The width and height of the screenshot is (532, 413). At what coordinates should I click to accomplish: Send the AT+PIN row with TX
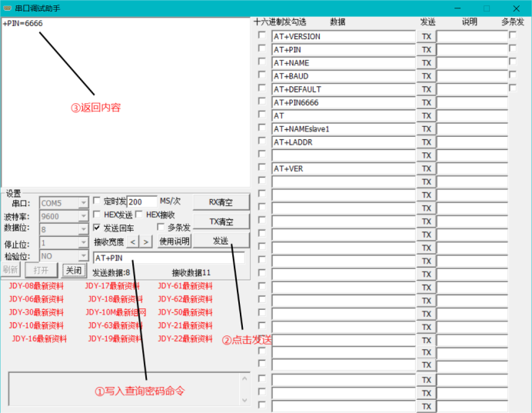point(426,49)
